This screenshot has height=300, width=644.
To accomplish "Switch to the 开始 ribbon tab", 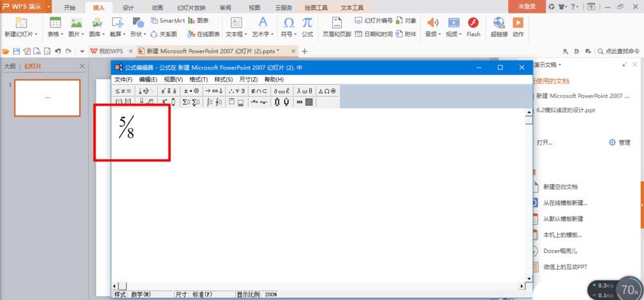I will pyautogui.click(x=70, y=8).
